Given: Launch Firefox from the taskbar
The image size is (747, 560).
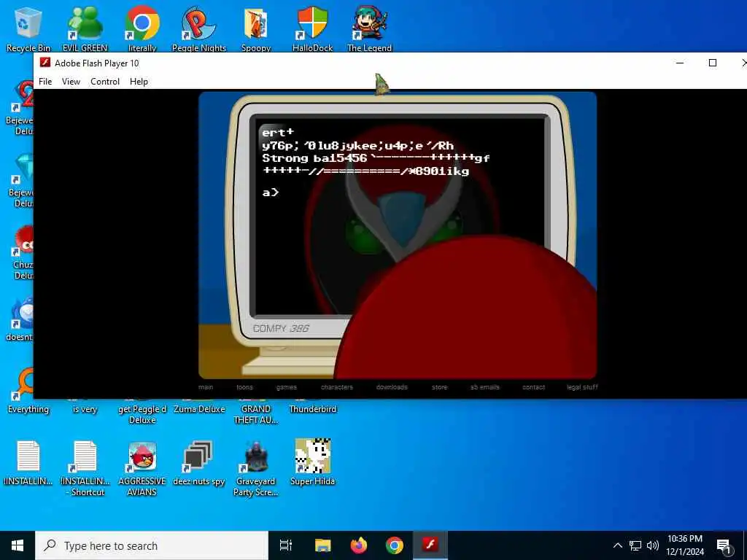Looking at the screenshot, I should 359,545.
